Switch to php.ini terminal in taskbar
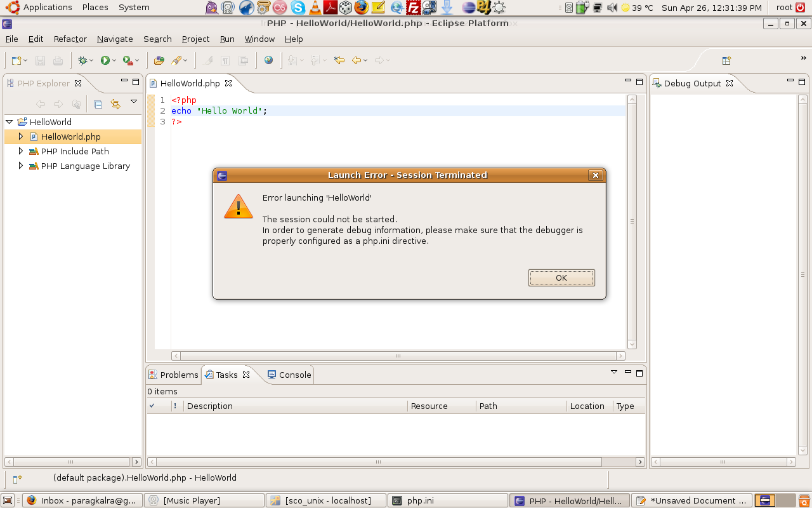The height and width of the screenshot is (508, 812). pyautogui.click(x=448, y=500)
